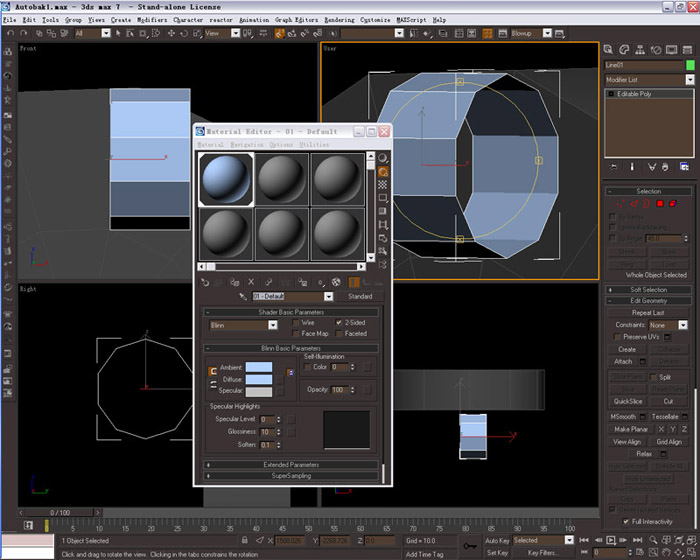The image size is (700, 560).
Task: Click the Zoom magnifier viewport control
Action: [x=653, y=540]
